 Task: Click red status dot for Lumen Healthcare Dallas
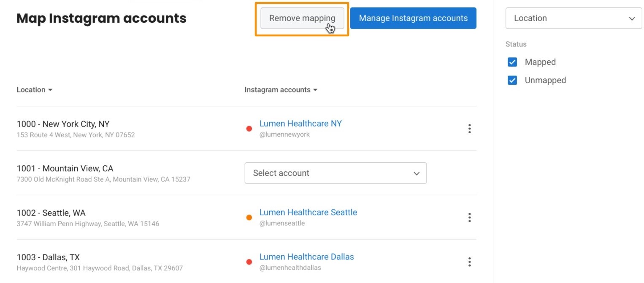click(249, 262)
